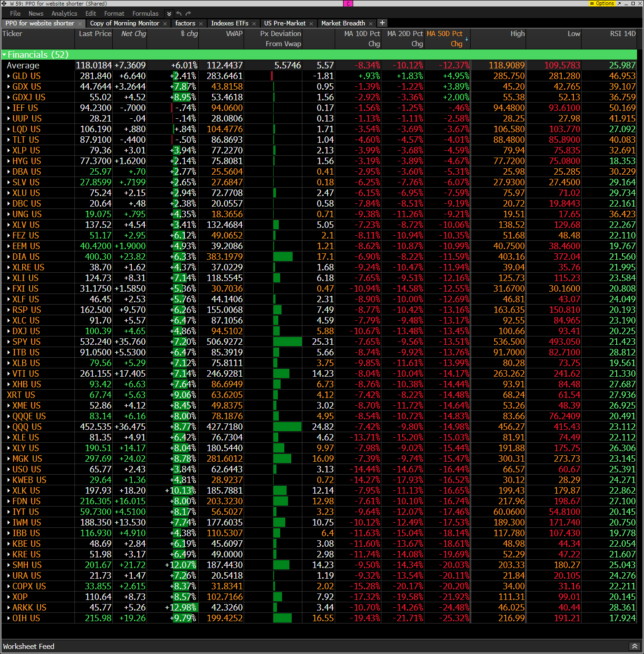
Task: Sort by Last Price column header
Action: click(95, 34)
